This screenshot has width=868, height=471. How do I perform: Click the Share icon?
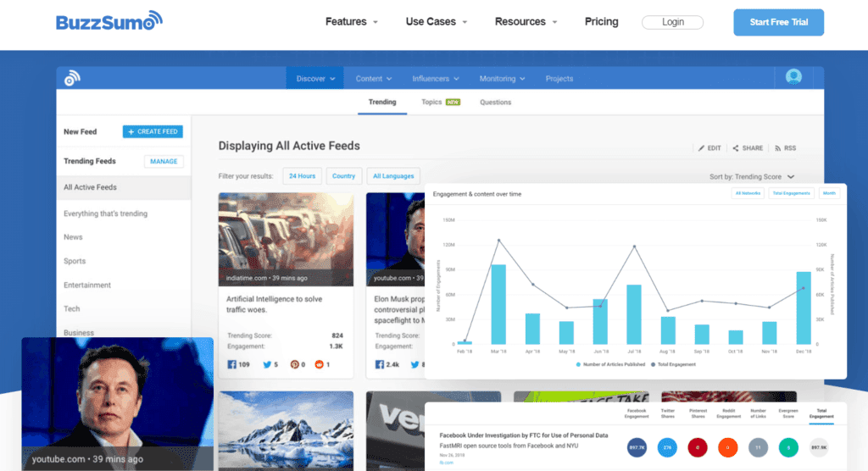736,148
